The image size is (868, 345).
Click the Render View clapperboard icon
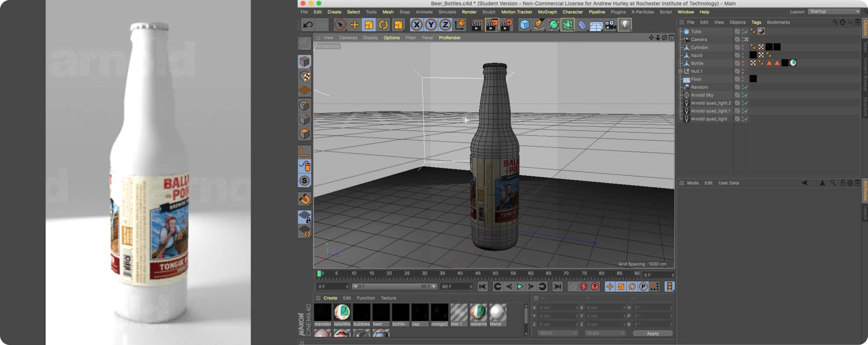(477, 25)
